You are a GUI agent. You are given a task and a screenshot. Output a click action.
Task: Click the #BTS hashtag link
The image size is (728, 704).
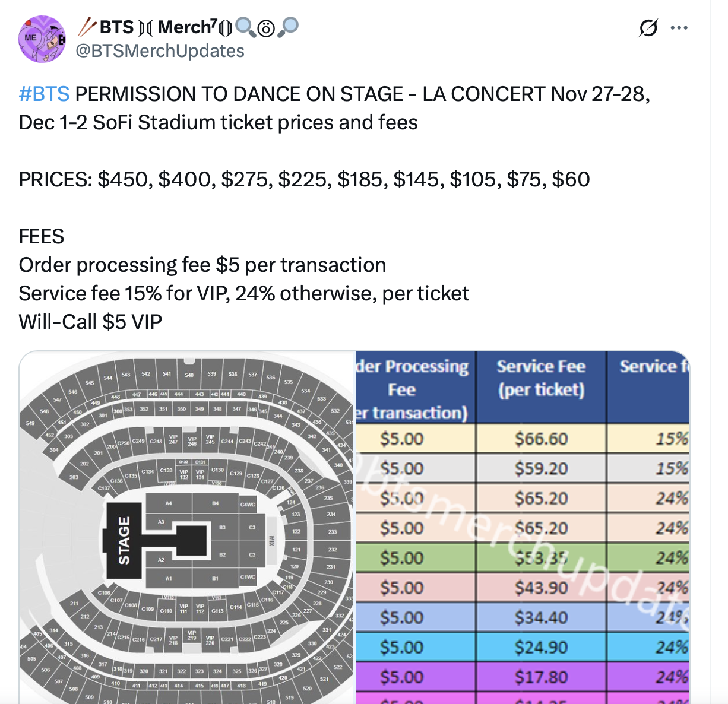pyautogui.click(x=44, y=94)
